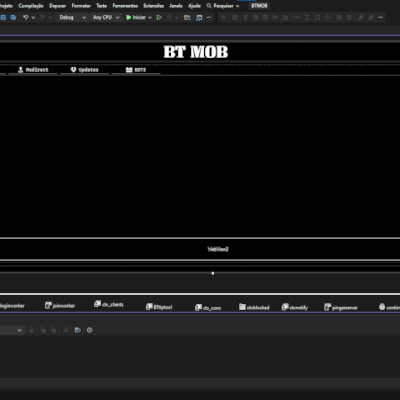Select the WebView2 control in designer

click(x=218, y=249)
